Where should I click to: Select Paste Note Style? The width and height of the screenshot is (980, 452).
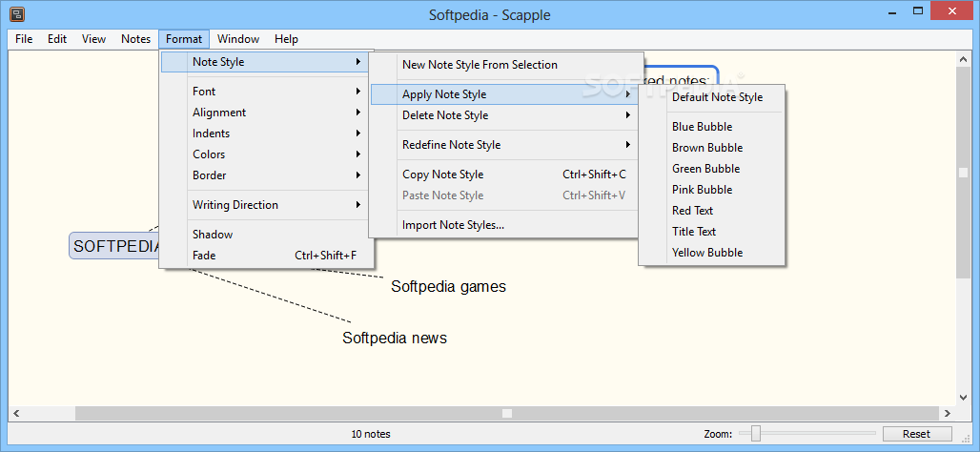(505, 195)
